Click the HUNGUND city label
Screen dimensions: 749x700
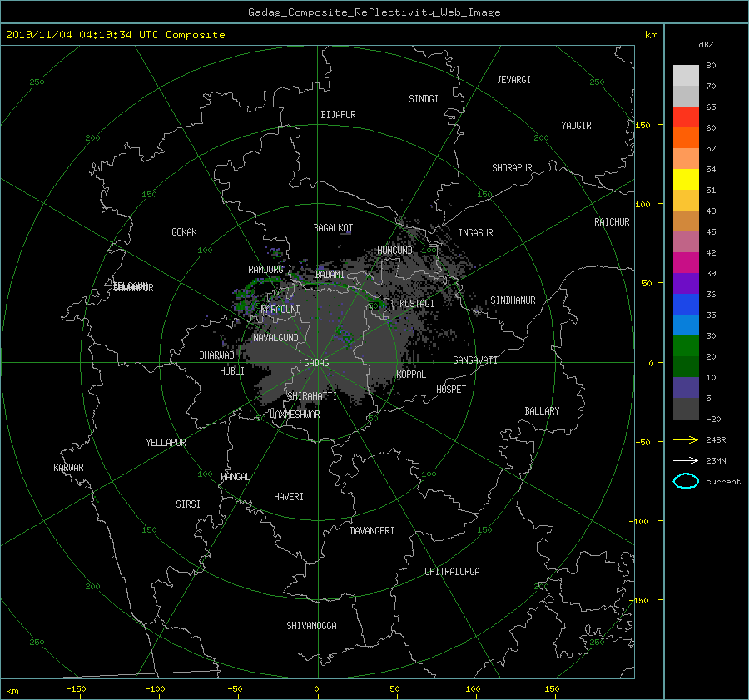394,251
